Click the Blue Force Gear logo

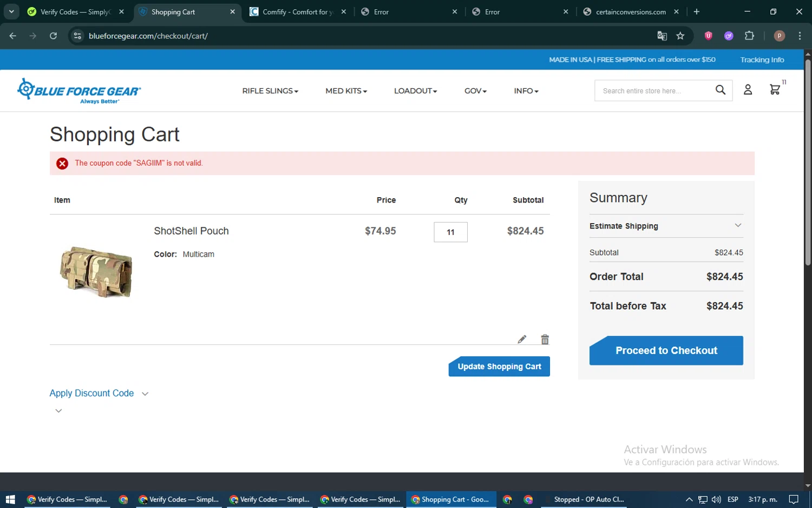click(79, 91)
